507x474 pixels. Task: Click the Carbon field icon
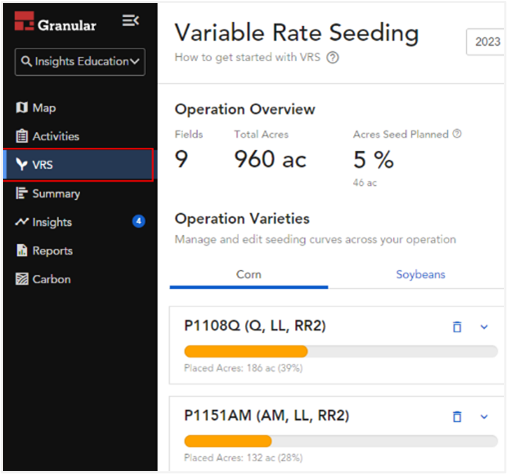click(x=22, y=279)
